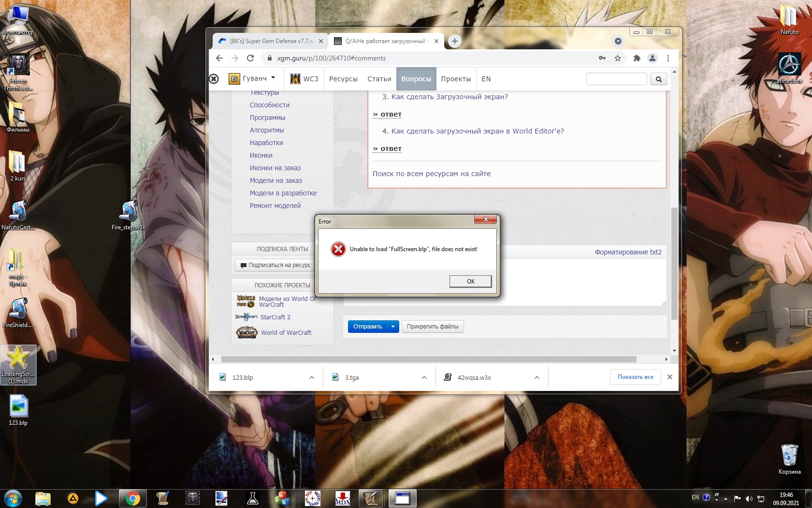Click the Прикрепить файлы button

pyautogui.click(x=433, y=327)
